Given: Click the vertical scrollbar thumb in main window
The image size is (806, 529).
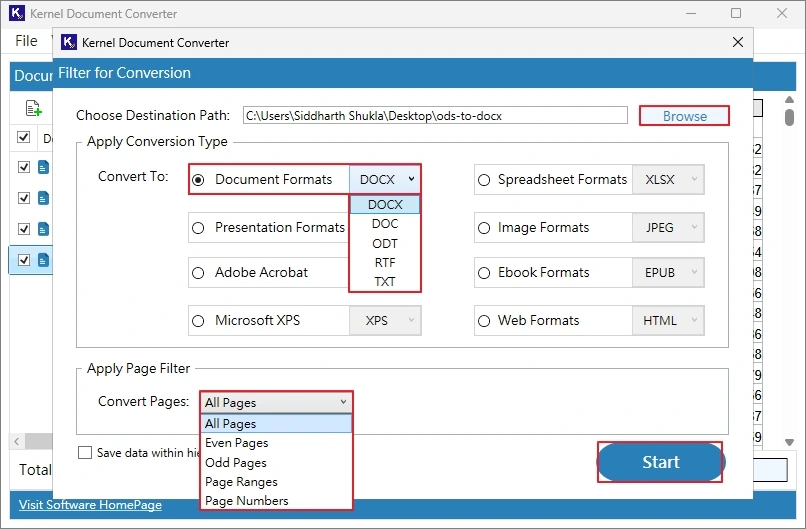Looking at the screenshot, I should pos(790,117).
